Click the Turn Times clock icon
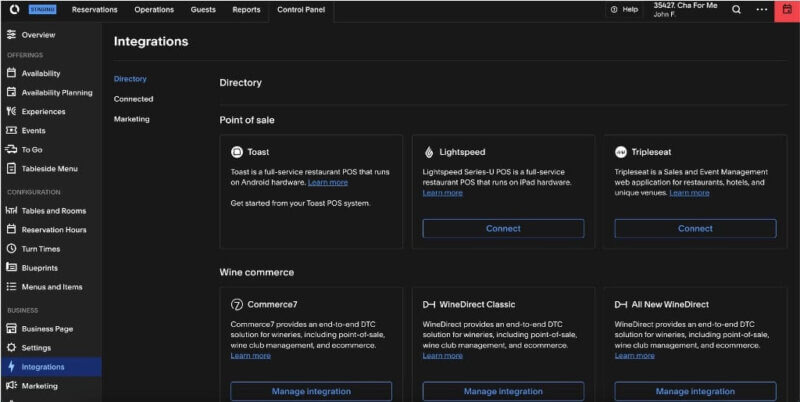 11,248
